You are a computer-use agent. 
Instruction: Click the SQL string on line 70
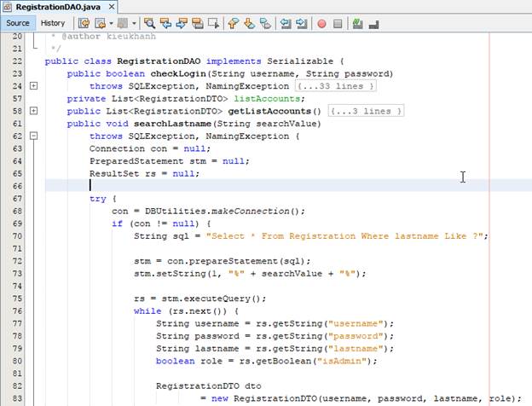point(344,236)
